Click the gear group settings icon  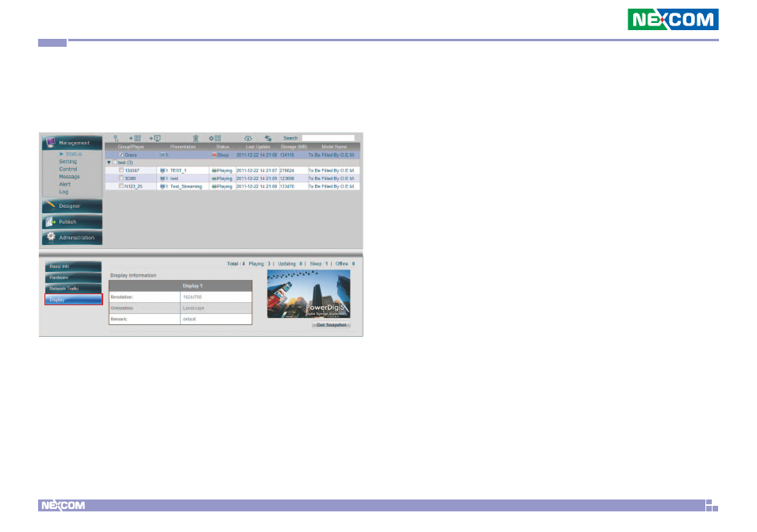point(215,139)
